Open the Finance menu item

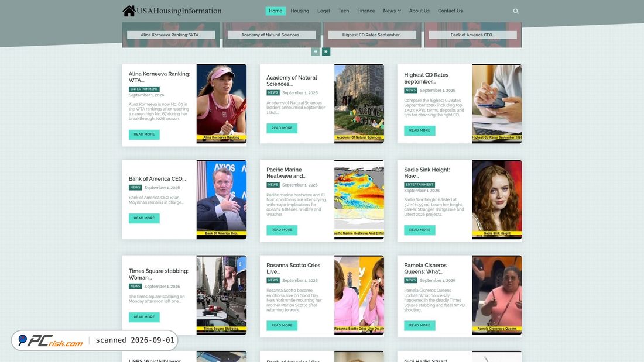coord(366,11)
